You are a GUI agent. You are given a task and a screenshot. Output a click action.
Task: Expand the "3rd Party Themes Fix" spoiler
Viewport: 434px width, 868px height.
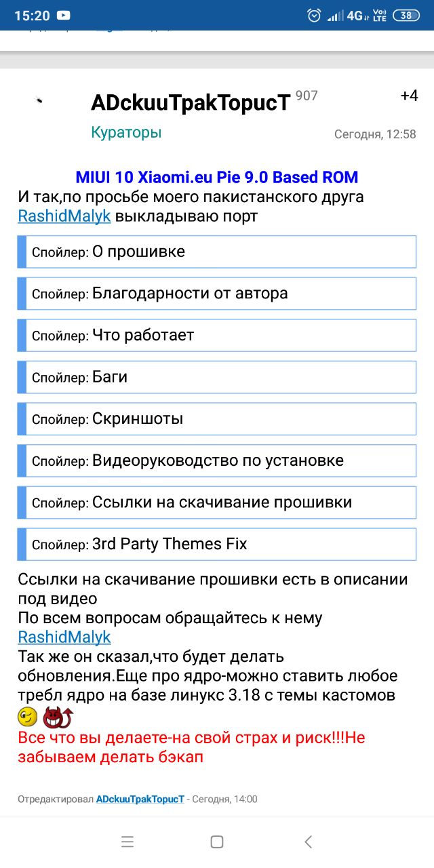[x=217, y=544]
